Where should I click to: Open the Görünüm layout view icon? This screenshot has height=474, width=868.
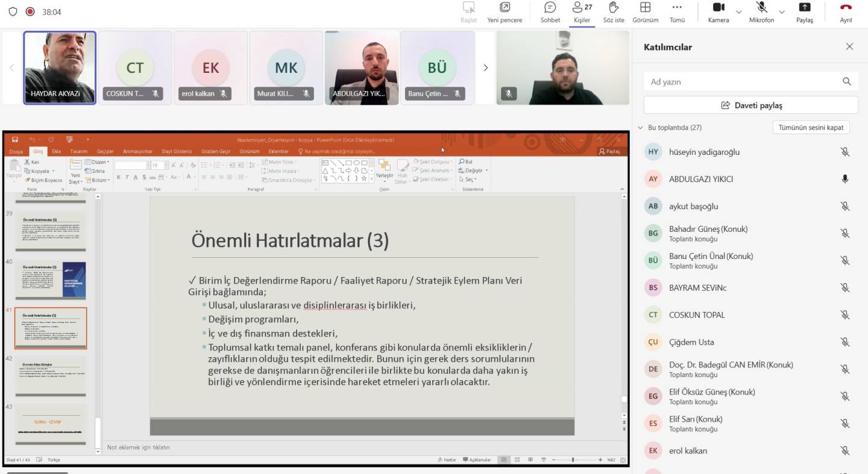[x=645, y=8]
